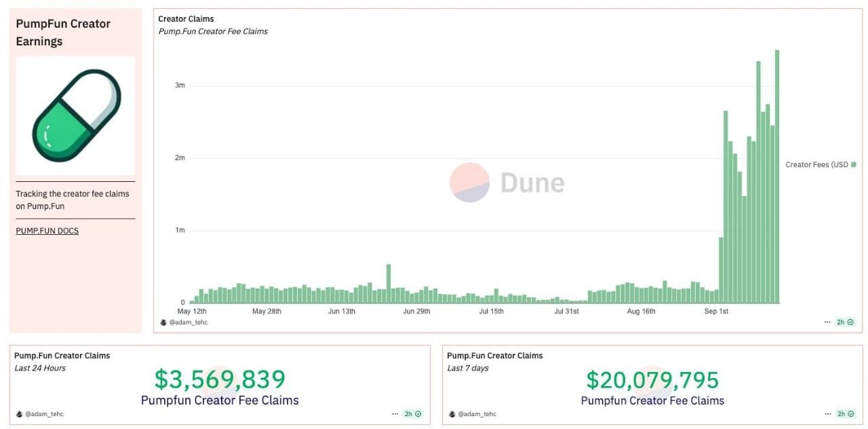868x429 pixels.
Task: Click 'Pumpfun Creator Fee Claims' label under $3,569,839
Action: pyautogui.click(x=220, y=400)
